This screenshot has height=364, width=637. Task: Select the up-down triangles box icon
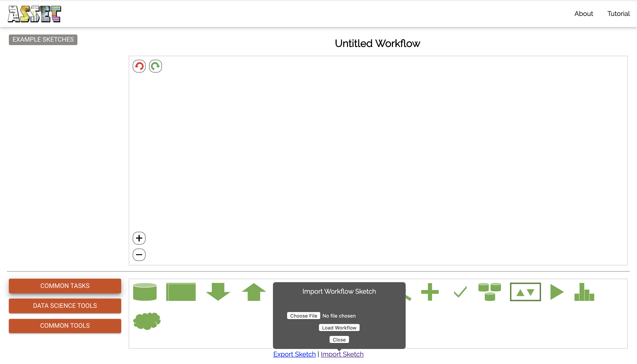pyautogui.click(x=525, y=292)
